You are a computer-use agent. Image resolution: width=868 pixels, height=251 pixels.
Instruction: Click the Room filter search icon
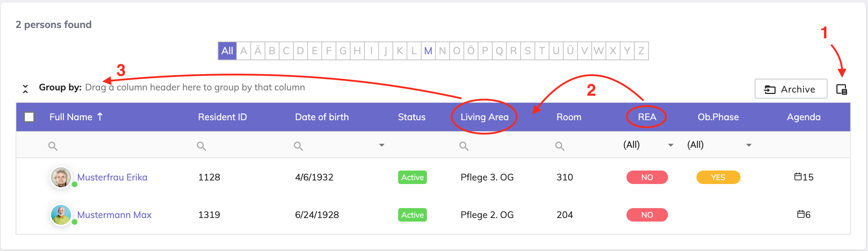560,146
